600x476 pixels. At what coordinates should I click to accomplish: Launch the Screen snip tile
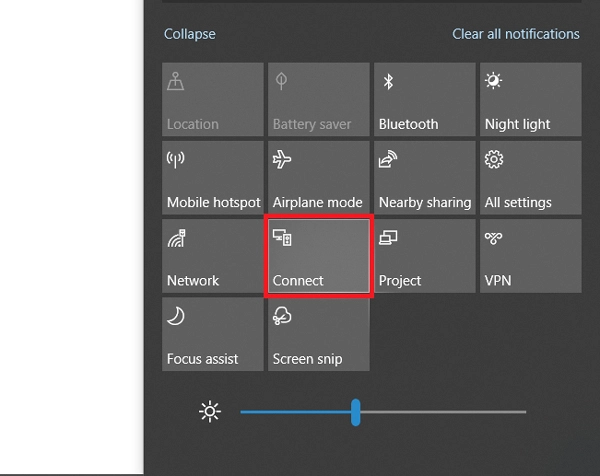pos(319,334)
